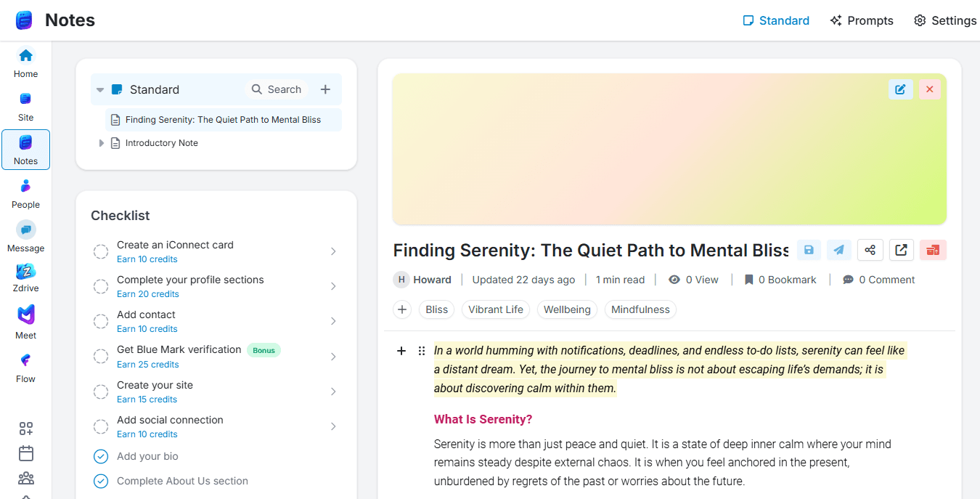980x499 pixels.
Task: Click the Search field in Standard panel
Action: point(277,89)
